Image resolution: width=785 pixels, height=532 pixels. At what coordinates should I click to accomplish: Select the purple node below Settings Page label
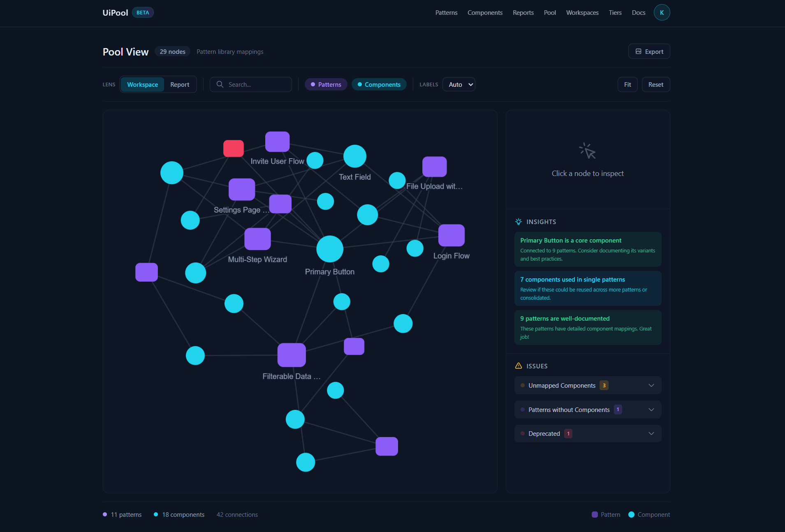click(x=280, y=204)
